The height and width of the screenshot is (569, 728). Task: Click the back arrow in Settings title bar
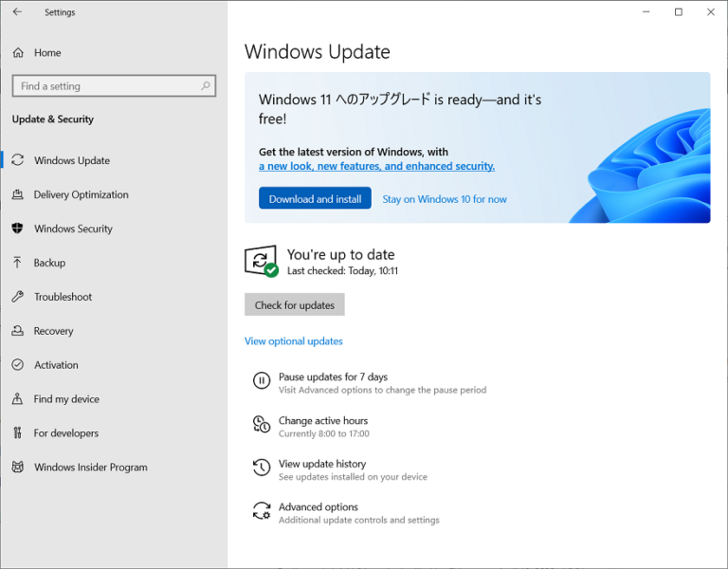[17, 12]
